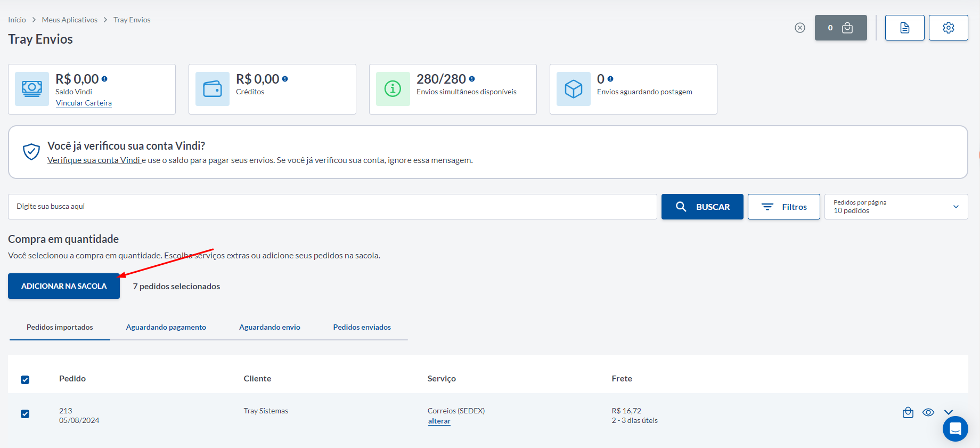Go to Início breadcrumb

click(17, 20)
